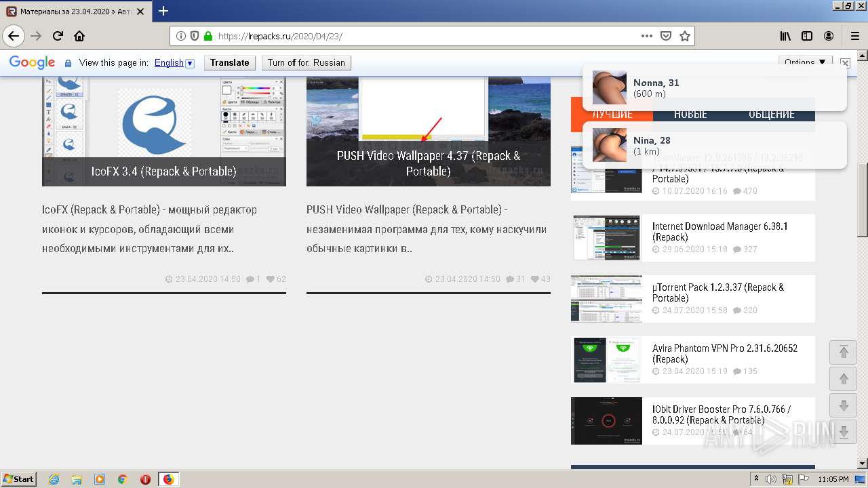Toggle the sidebar view icon

point(807,36)
